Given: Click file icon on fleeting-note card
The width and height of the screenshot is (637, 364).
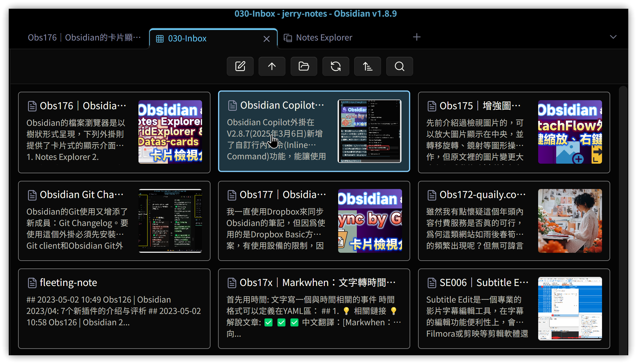Looking at the screenshot, I should (x=32, y=283).
